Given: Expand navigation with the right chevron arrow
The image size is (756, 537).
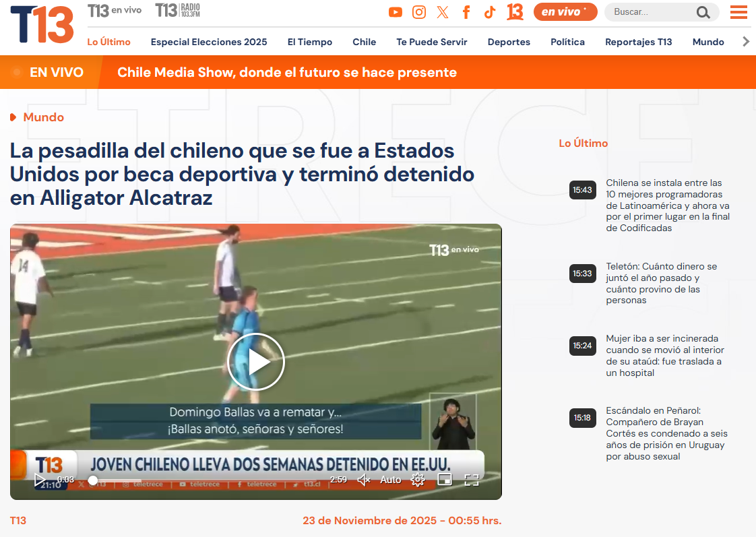Looking at the screenshot, I should coord(745,42).
